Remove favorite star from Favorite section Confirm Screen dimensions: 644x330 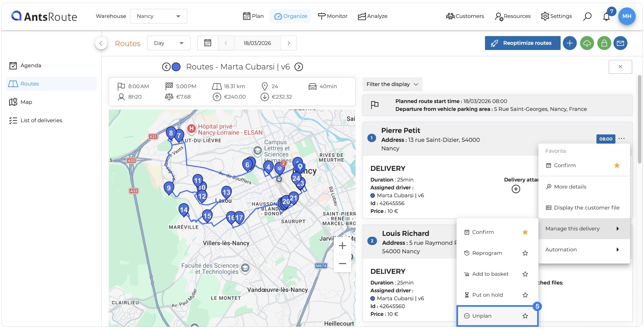(x=617, y=165)
